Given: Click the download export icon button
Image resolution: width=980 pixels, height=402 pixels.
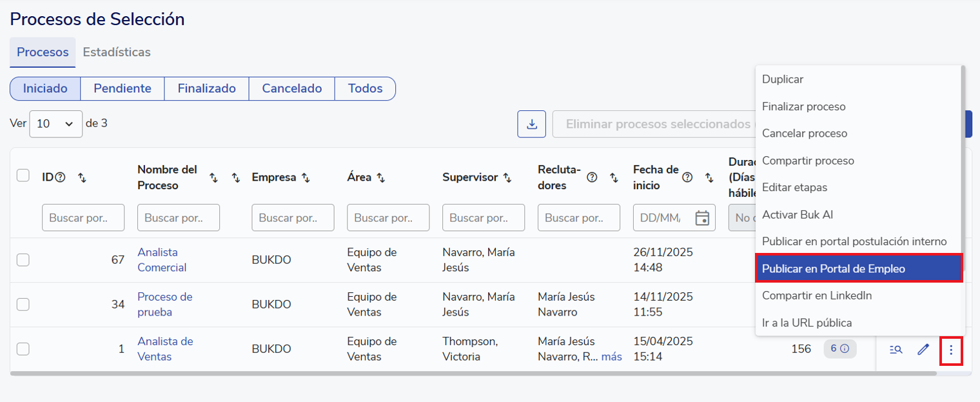Looking at the screenshot, I should (532, 124).
